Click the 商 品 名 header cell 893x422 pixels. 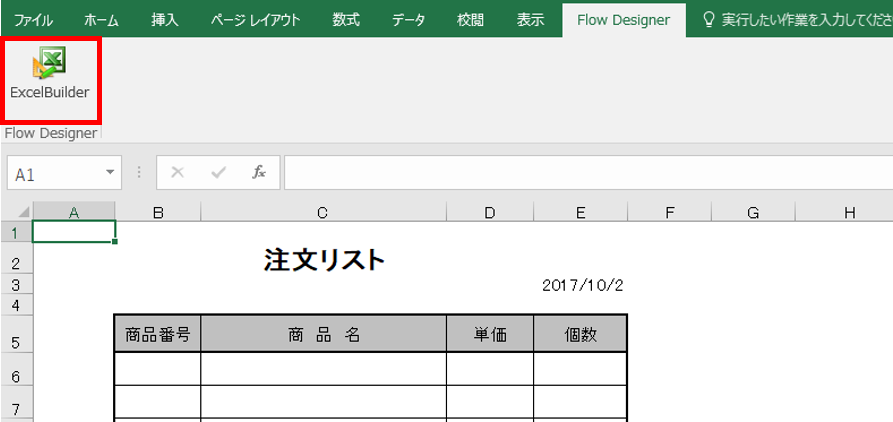click(x=323, y=333)
